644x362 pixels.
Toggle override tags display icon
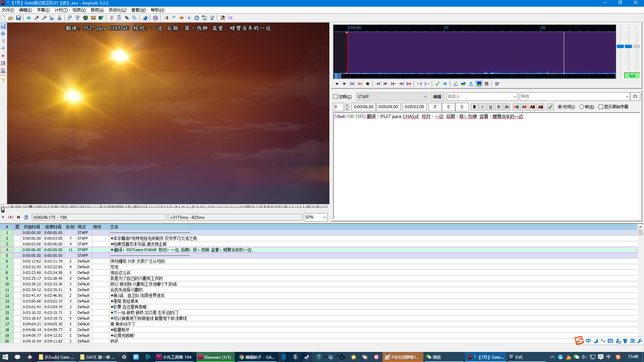pyautogui.click(x=230, y=18)
